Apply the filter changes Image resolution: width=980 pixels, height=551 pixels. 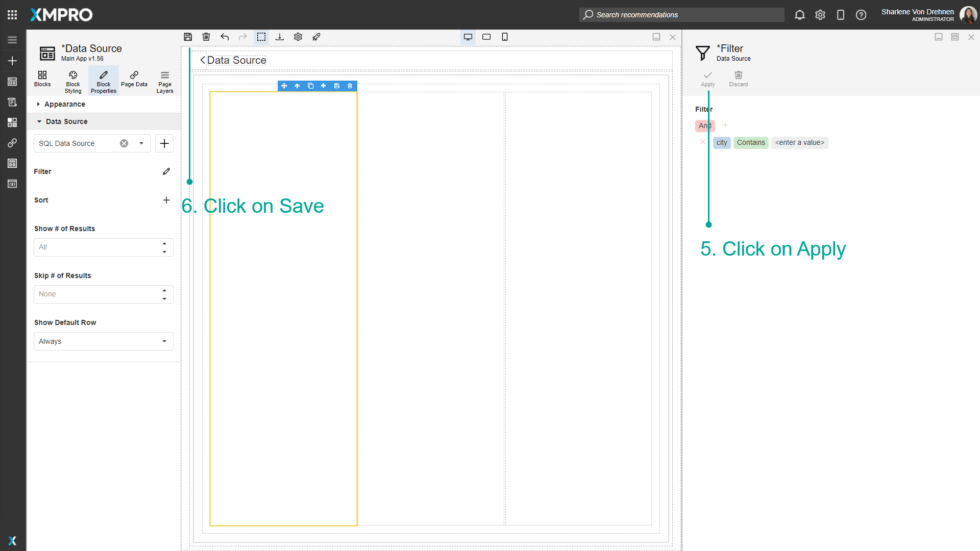click(707, 78)
